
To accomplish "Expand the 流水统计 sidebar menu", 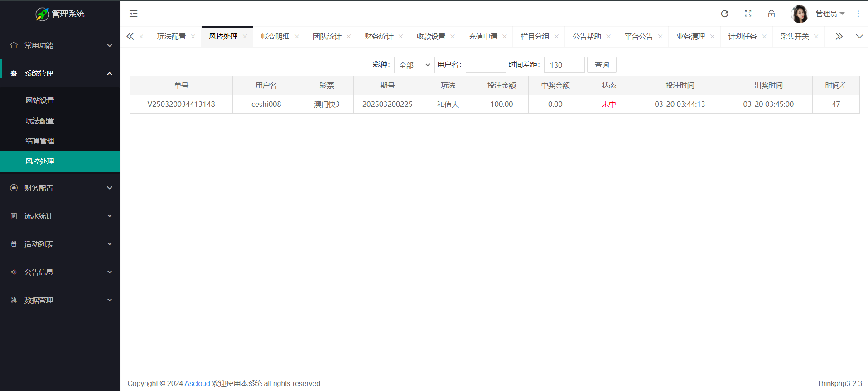I will pyautogui.click(x=60, y=216).
